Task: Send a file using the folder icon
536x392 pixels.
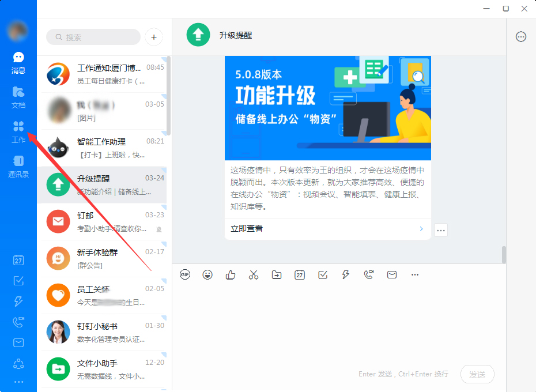Action: click(277, 275)
